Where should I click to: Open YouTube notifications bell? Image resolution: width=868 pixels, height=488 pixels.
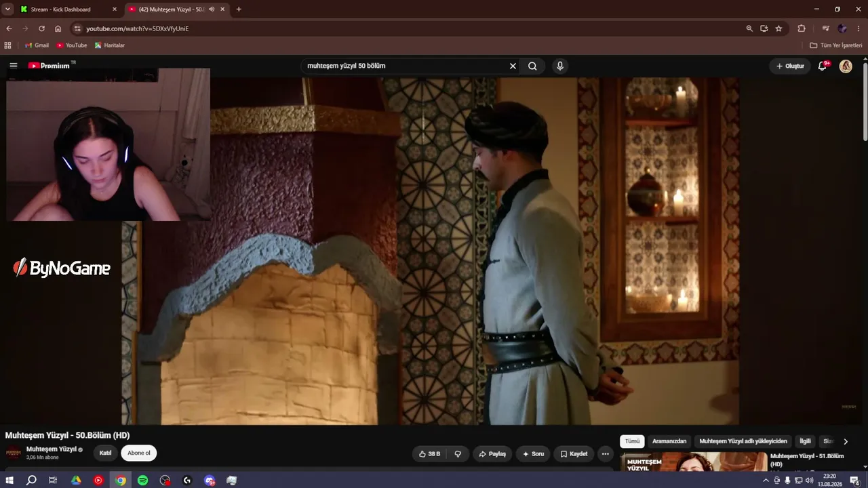pyautogui.click(x=823, y=66)
